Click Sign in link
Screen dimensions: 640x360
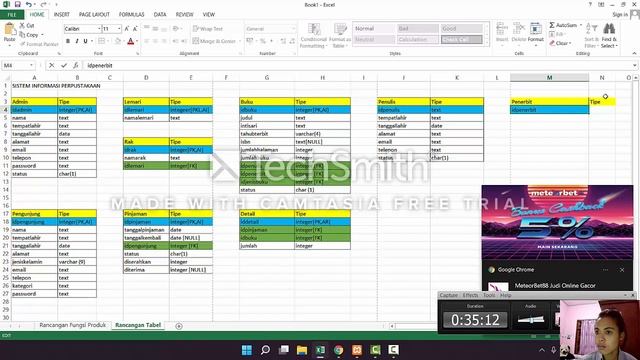pos(620,15)
